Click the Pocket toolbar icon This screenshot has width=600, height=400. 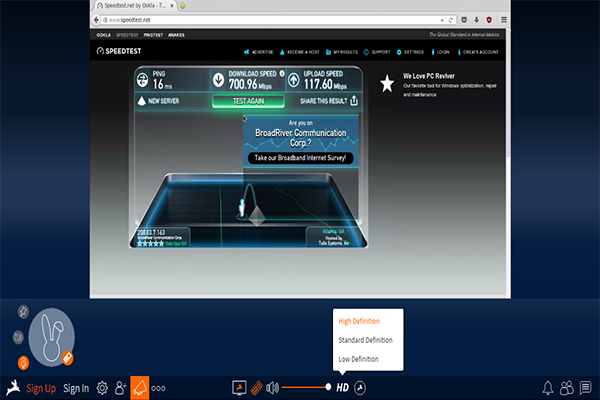click(464, 20)
